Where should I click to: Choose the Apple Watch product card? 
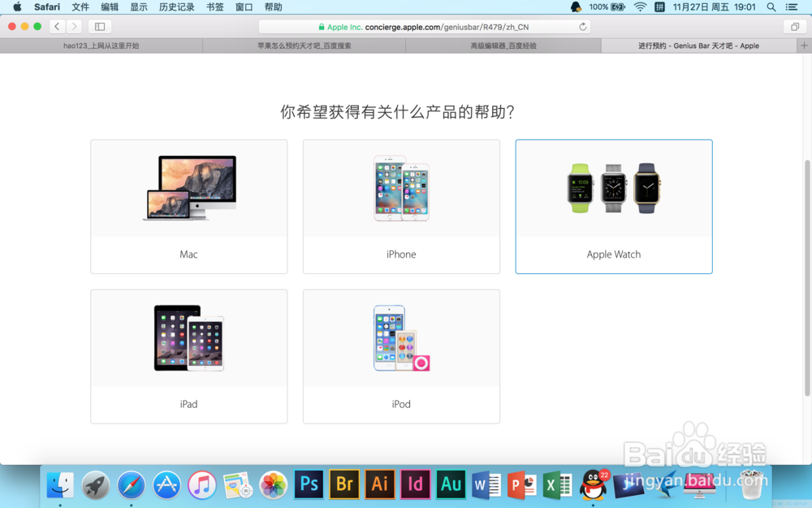point(614,206)
